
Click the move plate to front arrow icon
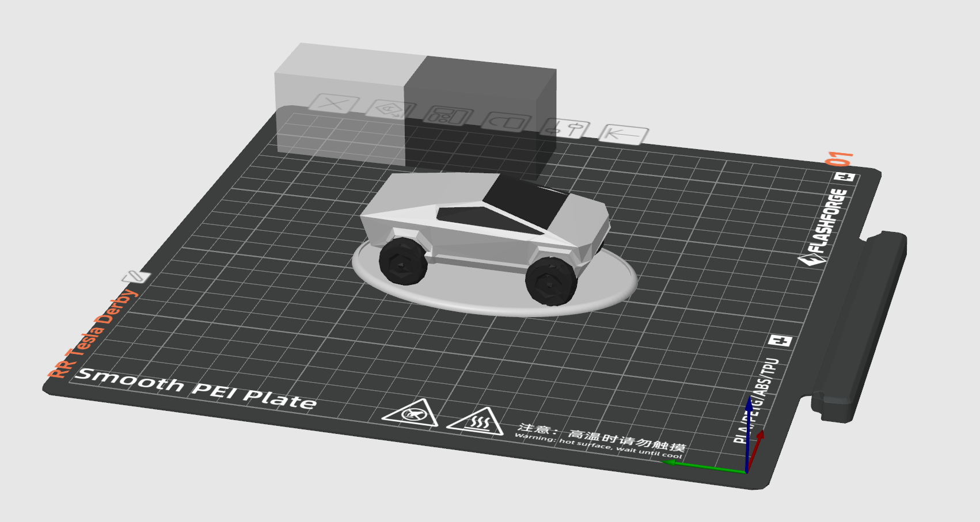(x=623, y=134)
